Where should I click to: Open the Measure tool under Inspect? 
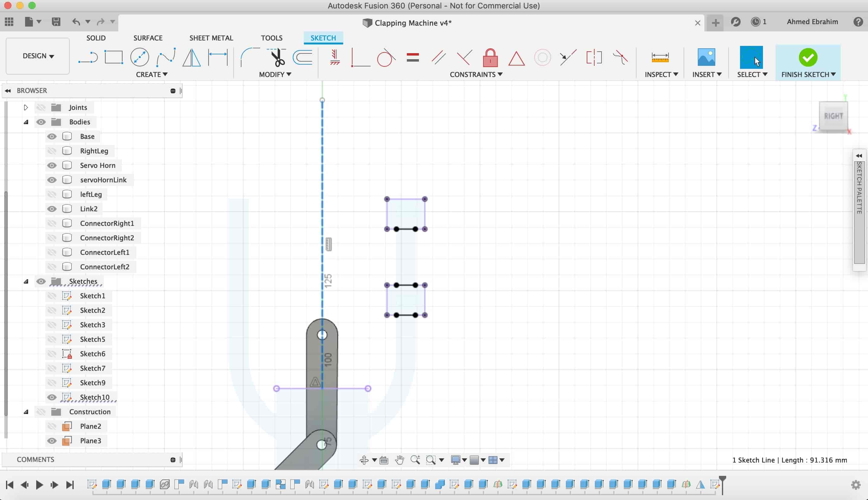tap(660, 57)
